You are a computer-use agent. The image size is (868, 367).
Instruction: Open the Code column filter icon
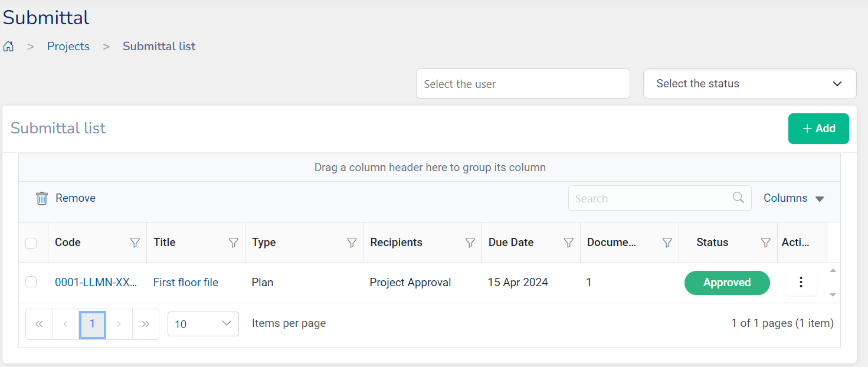[135, 243]
